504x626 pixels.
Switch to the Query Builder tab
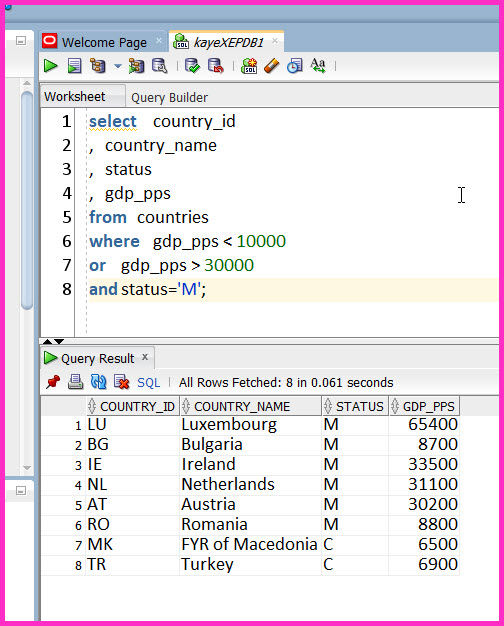tap(169, 97)
